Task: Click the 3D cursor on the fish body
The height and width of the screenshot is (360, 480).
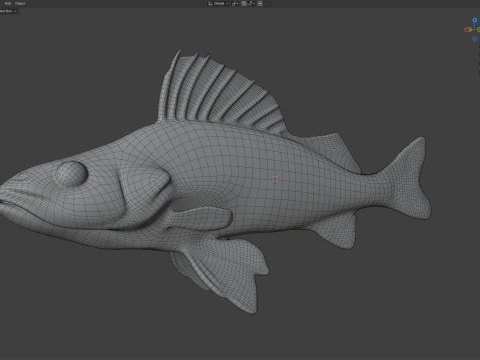Action: pos(275,179)
